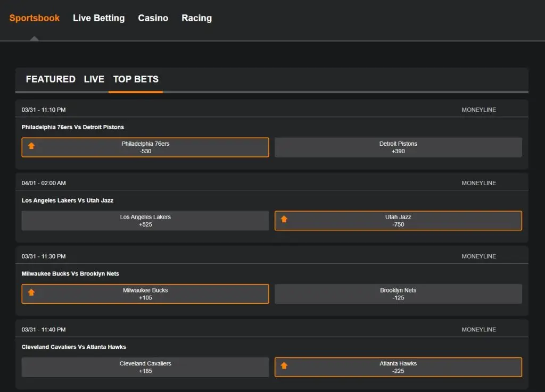Screen dimensions: 545x392
Task: Open Cleveland Cavaliers Vs Atlanta Hawks matchup
Action: 73,347
